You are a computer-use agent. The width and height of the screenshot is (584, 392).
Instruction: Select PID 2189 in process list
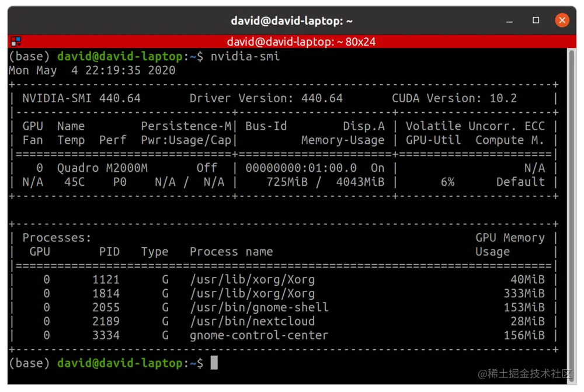coord(106,321)
